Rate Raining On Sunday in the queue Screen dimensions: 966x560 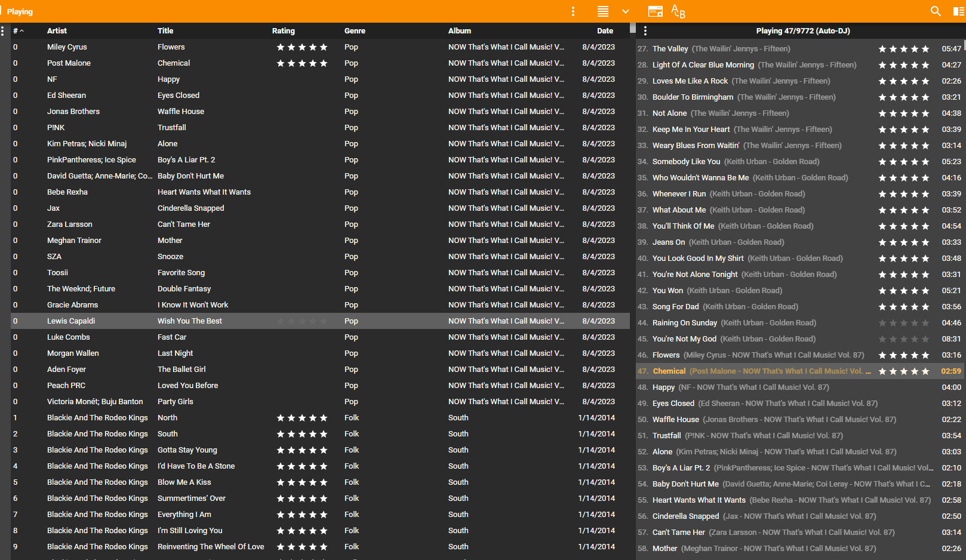[x=903, y=323]
